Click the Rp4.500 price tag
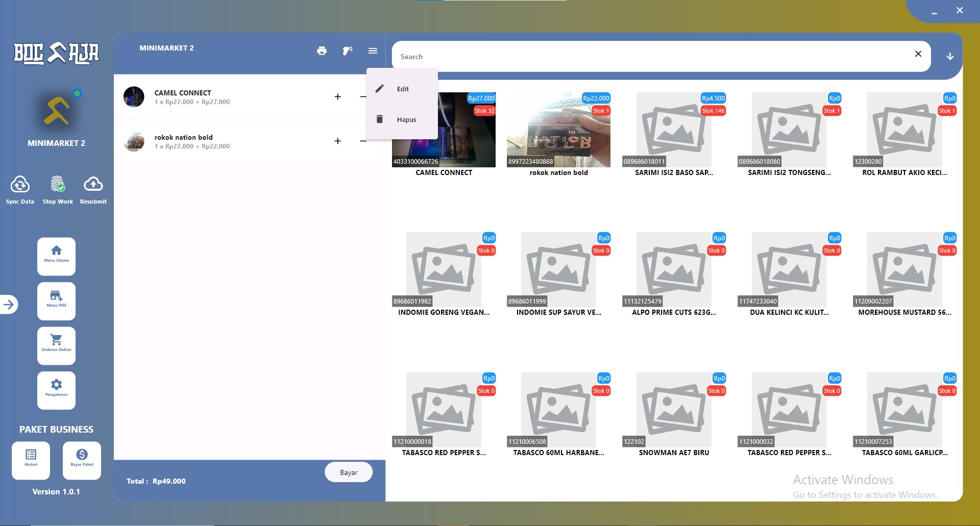980x526 pixels. [x=713, y=98]
